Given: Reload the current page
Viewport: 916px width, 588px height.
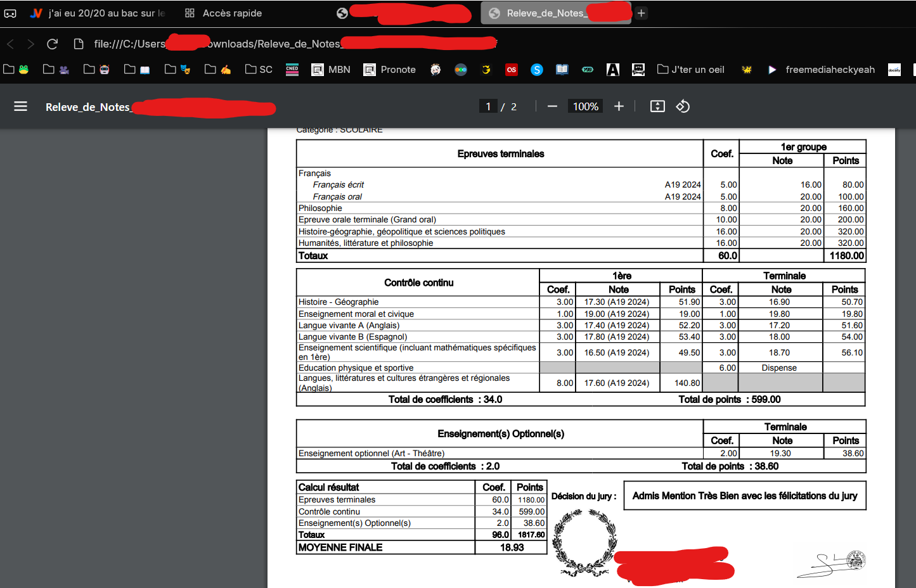Looking at the screenshot, I should pyautogui.click(x=53, y=44).
